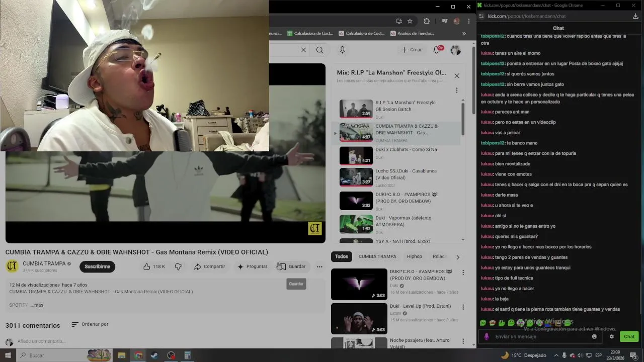The height and width of the screenshot is (362, 644).
Task: Open options for DUKI*C.R.O #VAMPIROS recommendation
Action: pyautogui.click(x=463, y=273)
